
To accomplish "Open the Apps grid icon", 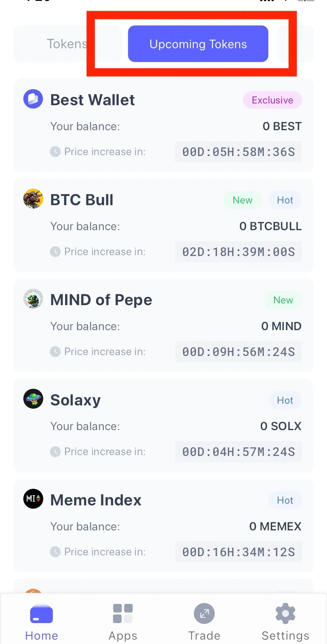I will pos(123,613).
